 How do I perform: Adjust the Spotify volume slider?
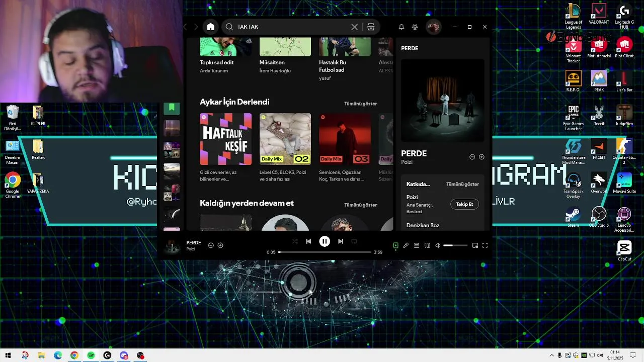tap(455, 245)
